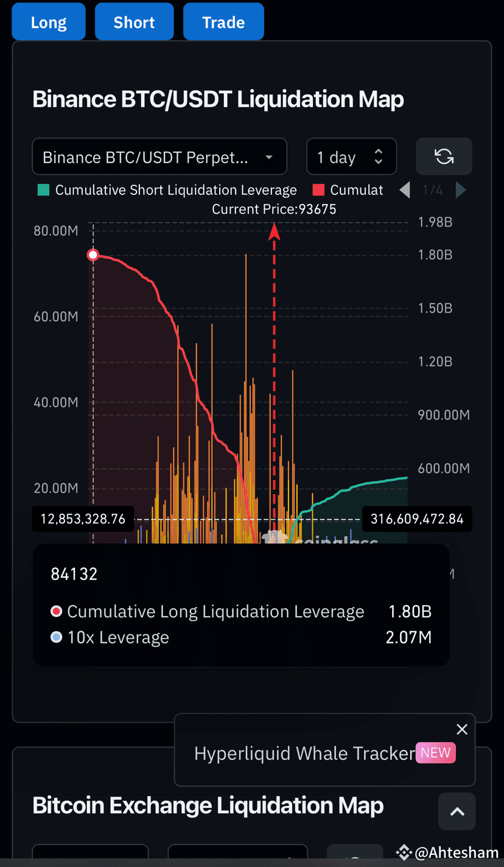
Task: Click the Long button
Action: [x=48, y=21]
